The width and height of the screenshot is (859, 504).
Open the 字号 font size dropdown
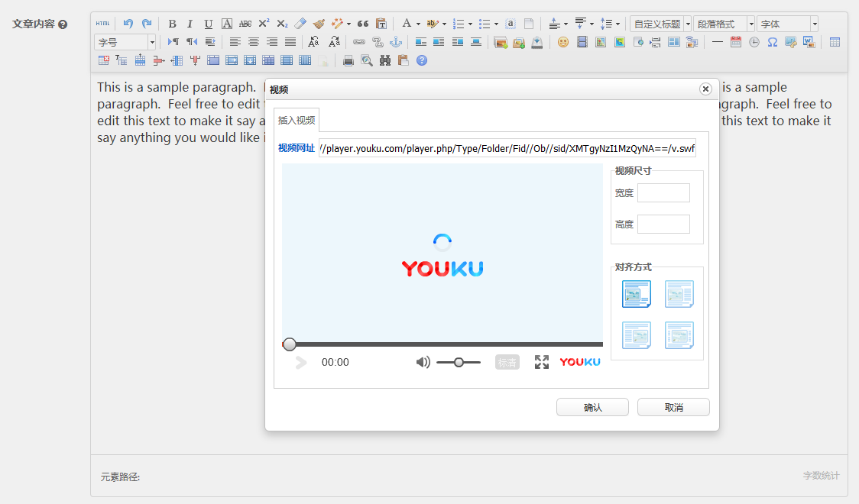[125, 42]
